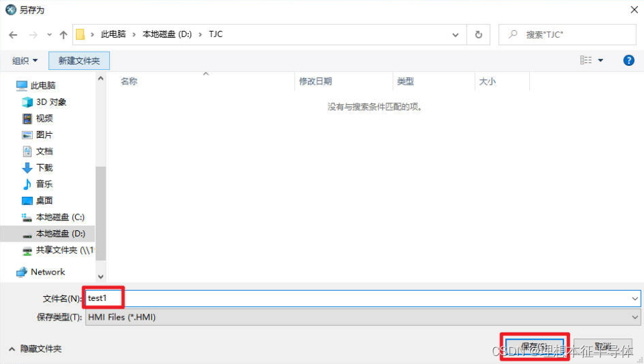
Task: Sort by 名称 column header
Action: [129, 81]
